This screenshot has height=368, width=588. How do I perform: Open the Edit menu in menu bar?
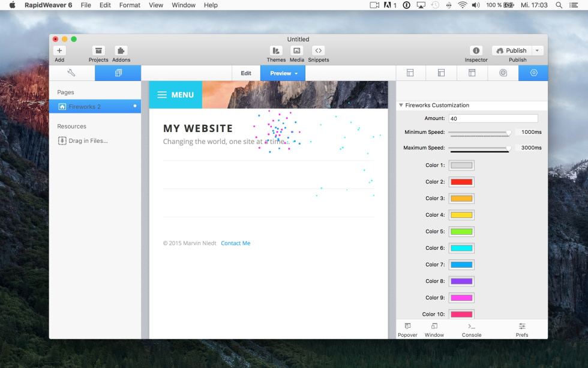click(105, 5)
